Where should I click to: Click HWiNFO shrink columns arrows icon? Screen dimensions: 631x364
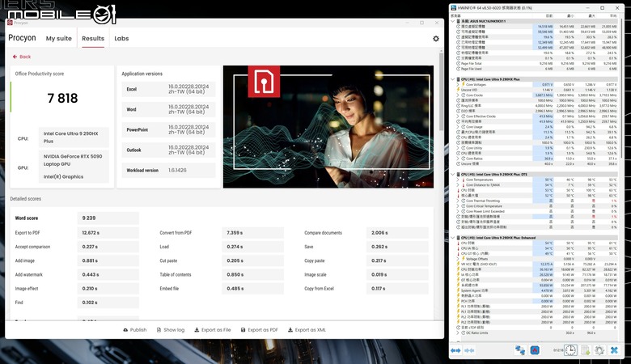coord(470,350)
